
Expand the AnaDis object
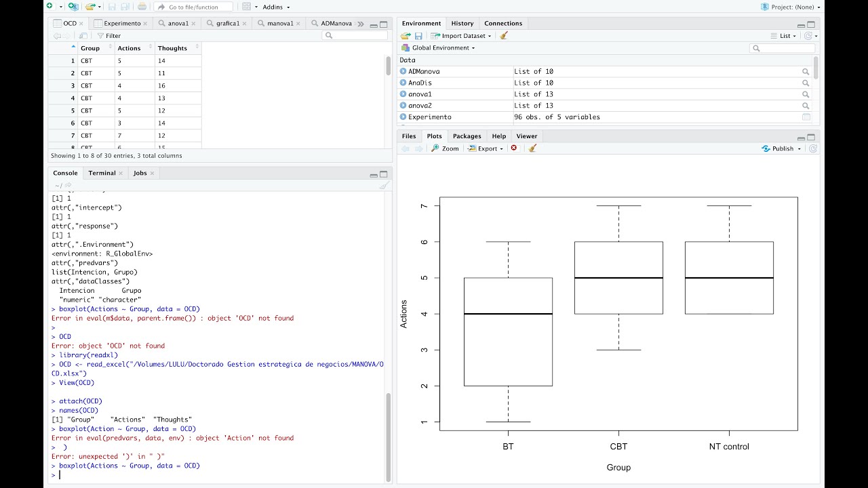403,83
